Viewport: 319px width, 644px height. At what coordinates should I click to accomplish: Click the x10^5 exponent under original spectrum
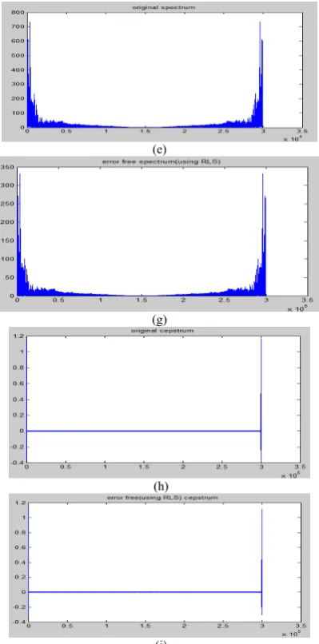[293, 138]
